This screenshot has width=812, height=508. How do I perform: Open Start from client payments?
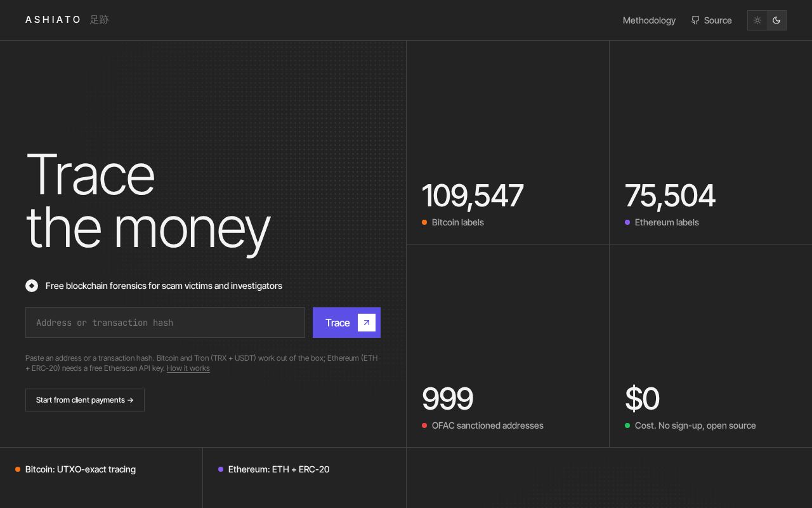click(x=85, y=400)
